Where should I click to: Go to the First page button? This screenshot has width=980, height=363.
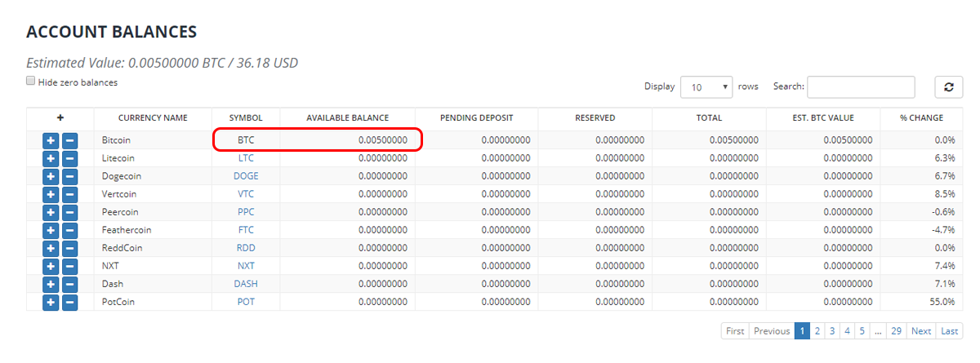735,331
